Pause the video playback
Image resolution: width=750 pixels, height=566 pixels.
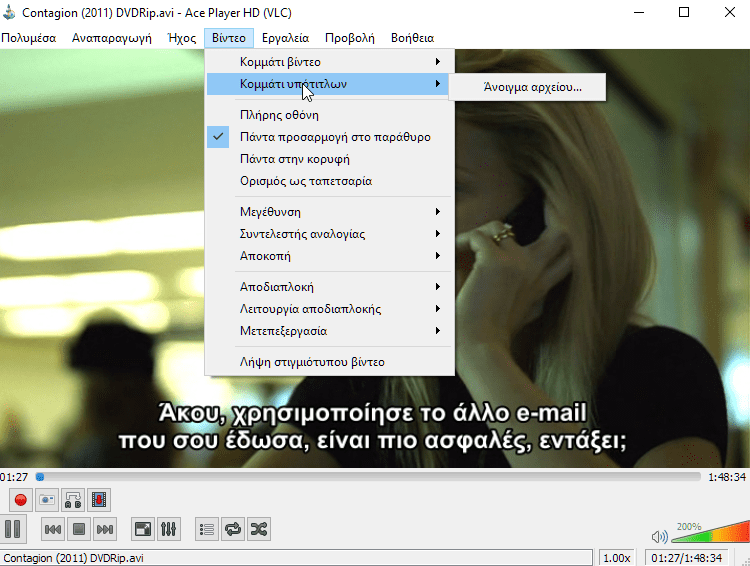(14, 528)
